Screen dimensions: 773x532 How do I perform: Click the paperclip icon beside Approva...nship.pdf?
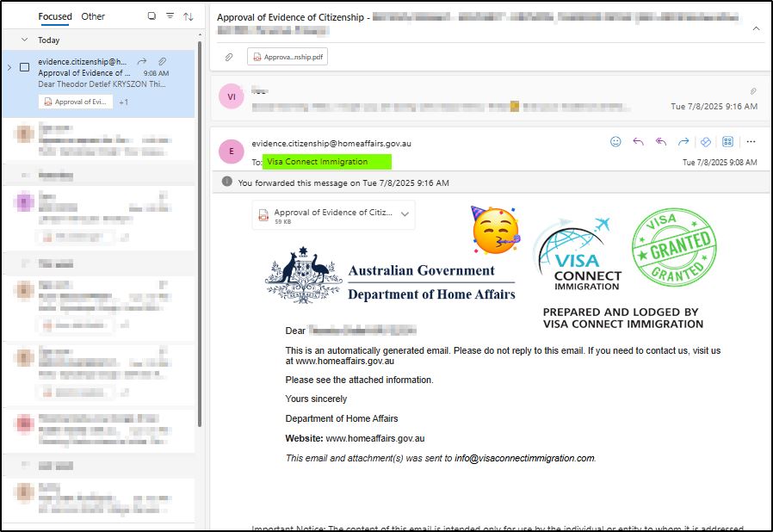tap(229, 57)
